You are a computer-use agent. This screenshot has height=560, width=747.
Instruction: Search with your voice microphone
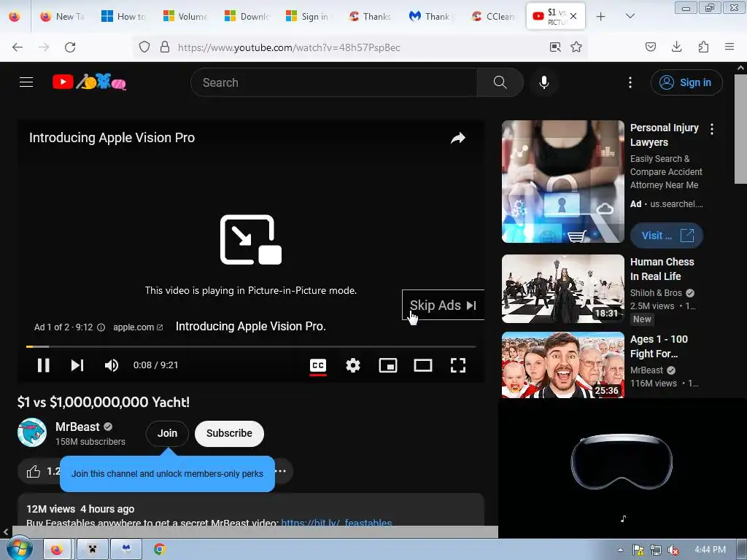click(x=543, y=82)
